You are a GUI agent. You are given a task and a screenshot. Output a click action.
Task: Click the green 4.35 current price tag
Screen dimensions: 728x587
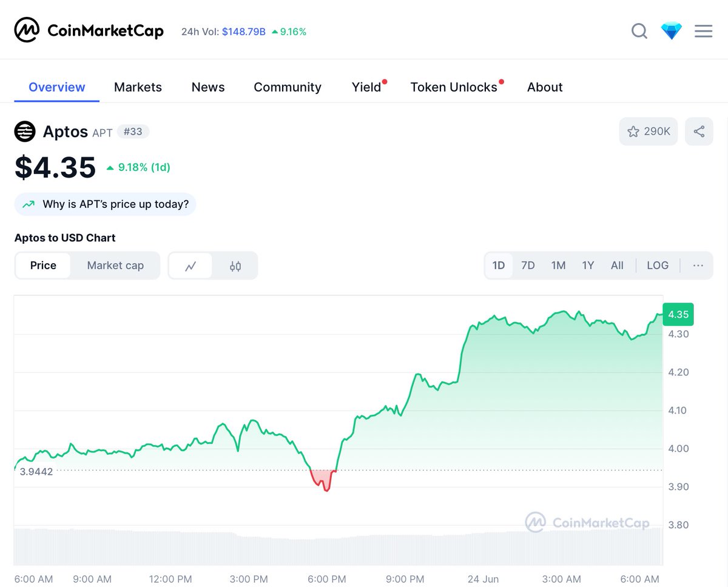pos(678,314)
